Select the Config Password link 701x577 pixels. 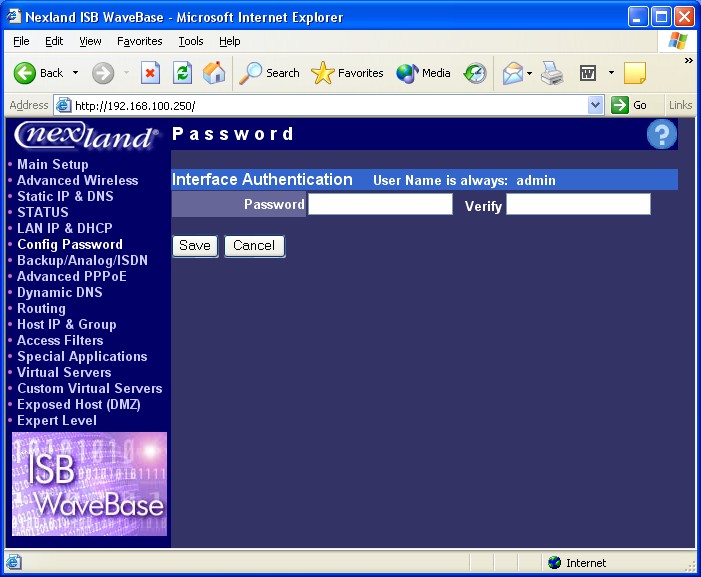click(x=70, y=244)
